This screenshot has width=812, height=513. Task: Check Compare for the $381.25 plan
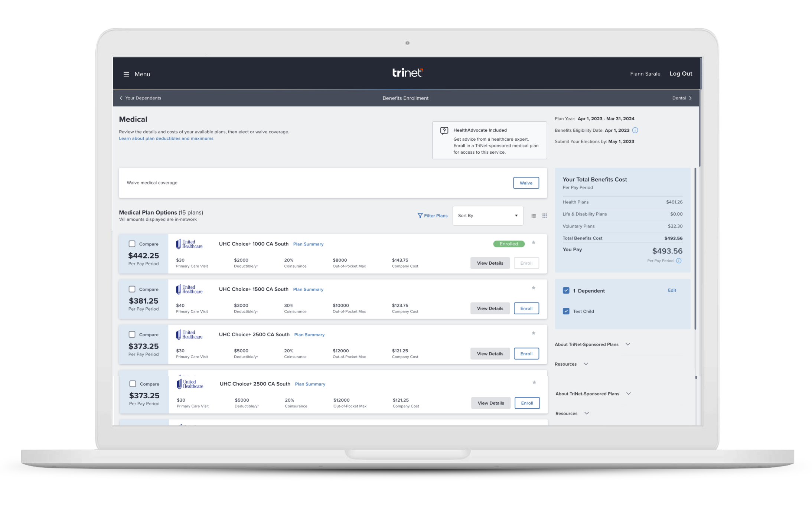click(132, 289)
